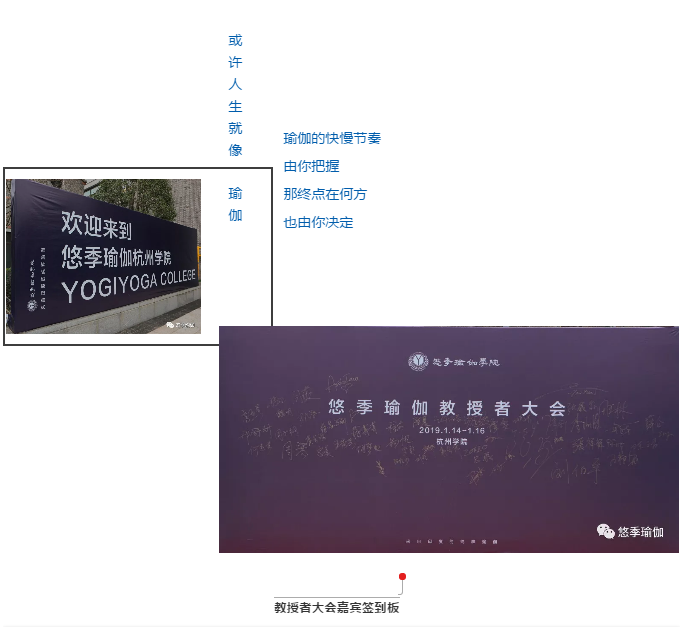Select the text 也由你决定
The height and width of the screenshot is (627, 682).
pyautogui.click(x=318, y=222)
